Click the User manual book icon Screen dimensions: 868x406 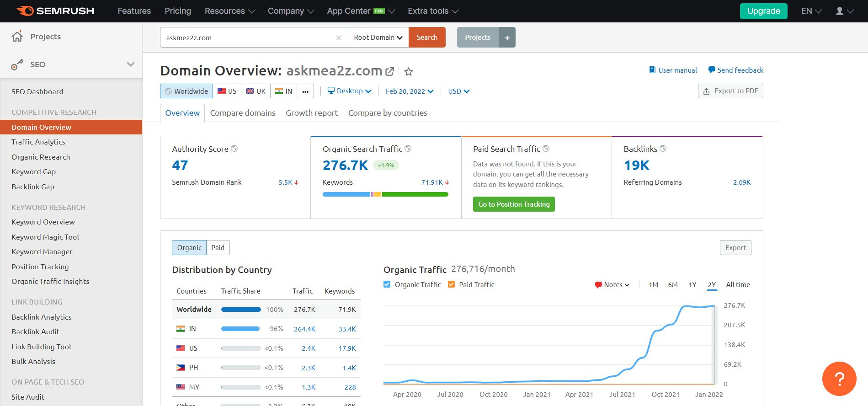click(x=652, y=70)
